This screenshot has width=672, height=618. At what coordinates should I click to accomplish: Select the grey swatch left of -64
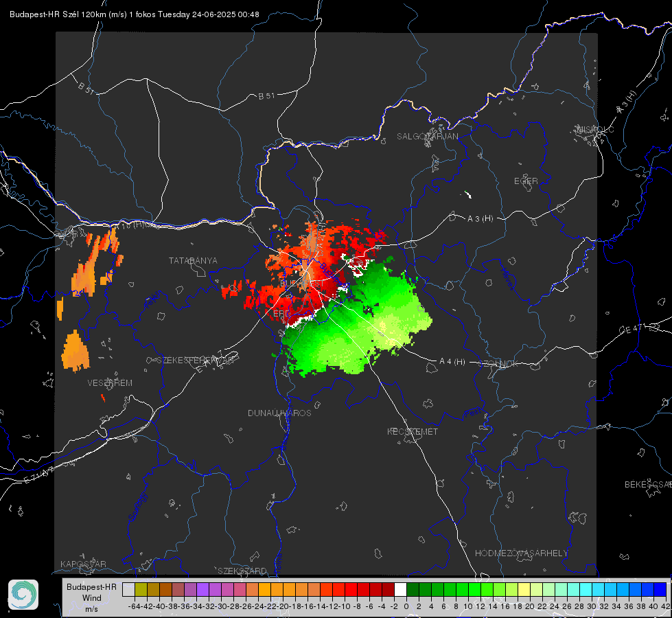coord(128,589)
